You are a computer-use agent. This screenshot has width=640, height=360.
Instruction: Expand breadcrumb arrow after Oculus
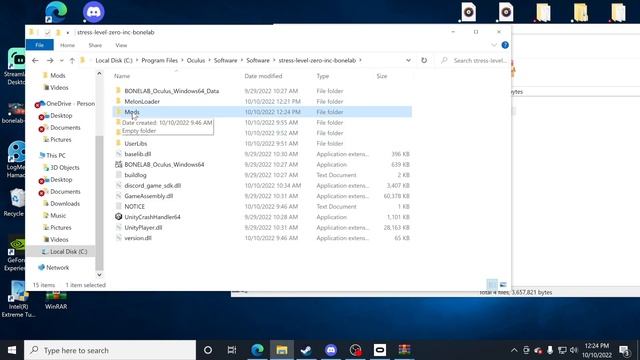coord(209,60)
